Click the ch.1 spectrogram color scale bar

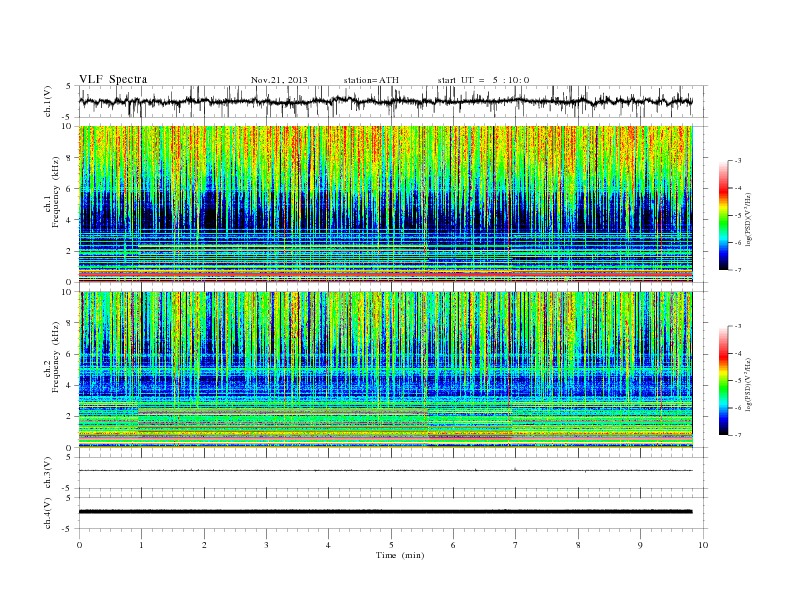(724, 216)
